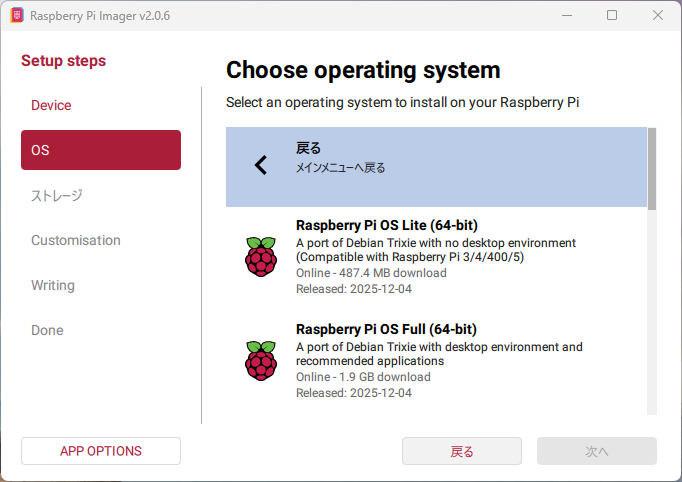682x482 pixels.
Task: Return via メインメニューへ戻る list entry
Action: (x=436, y=166)
